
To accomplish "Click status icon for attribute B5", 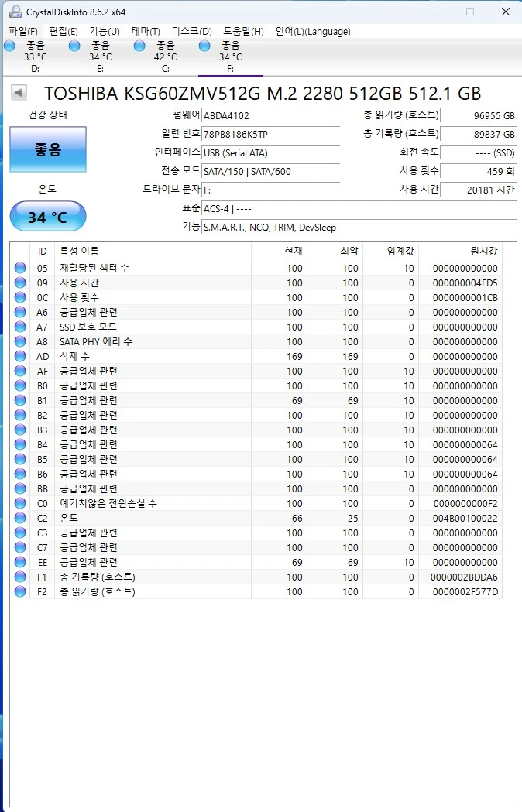I will coord(20,459).
